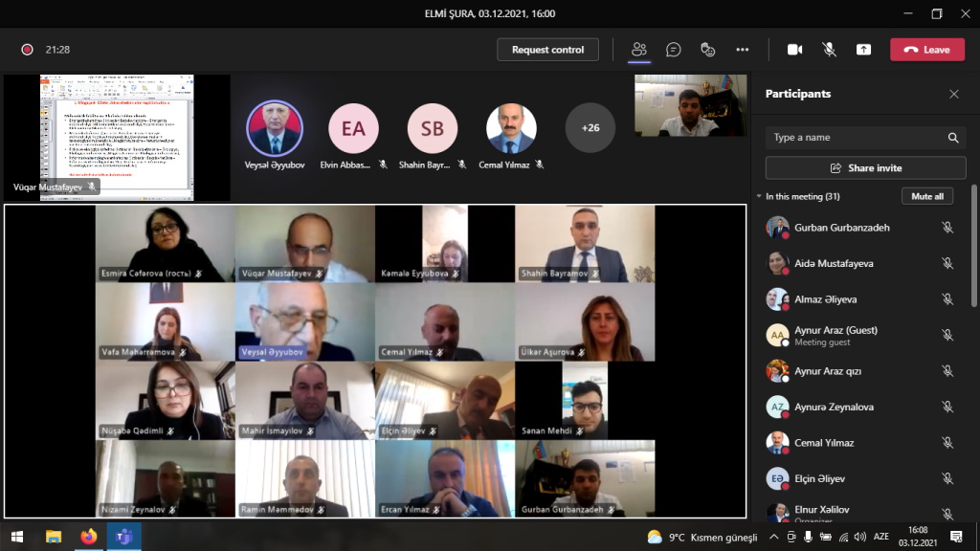
Task: Mute Cemal Yılmaz in participants list
Action: pos(947,443)
